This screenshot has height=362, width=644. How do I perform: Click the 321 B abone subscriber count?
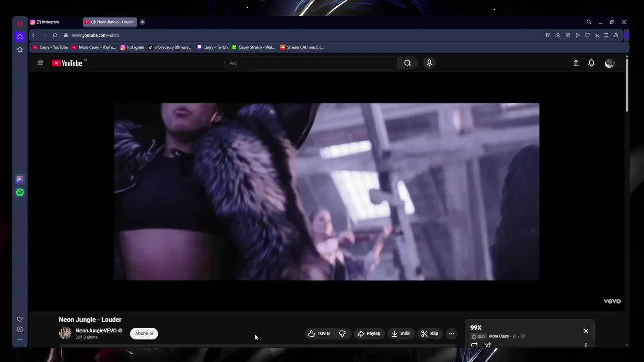86,337
